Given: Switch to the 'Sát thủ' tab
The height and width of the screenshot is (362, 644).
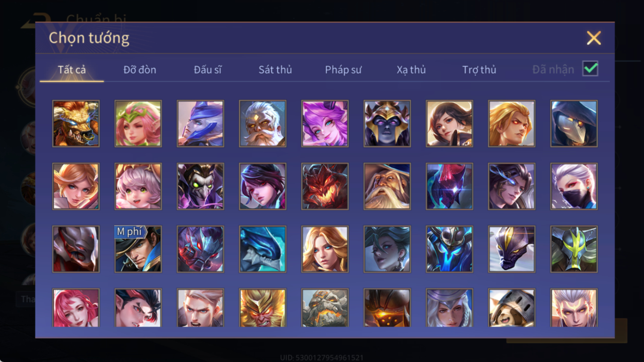Looking at the screenshot, I should tap(275, 70).
